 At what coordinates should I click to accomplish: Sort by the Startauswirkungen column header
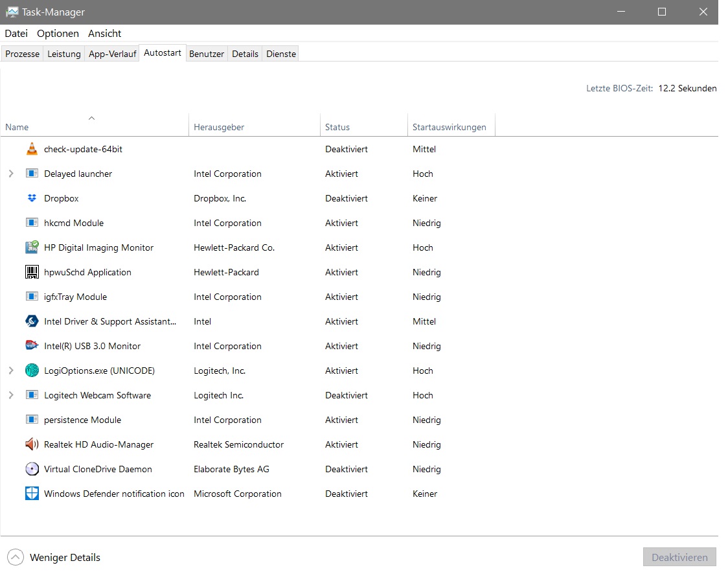451,125
